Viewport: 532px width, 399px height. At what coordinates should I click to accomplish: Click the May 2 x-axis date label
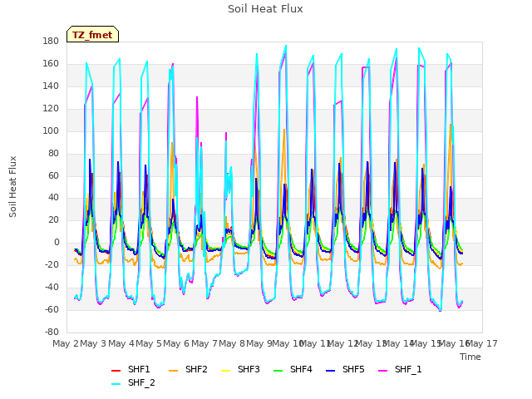pos(66,343)
